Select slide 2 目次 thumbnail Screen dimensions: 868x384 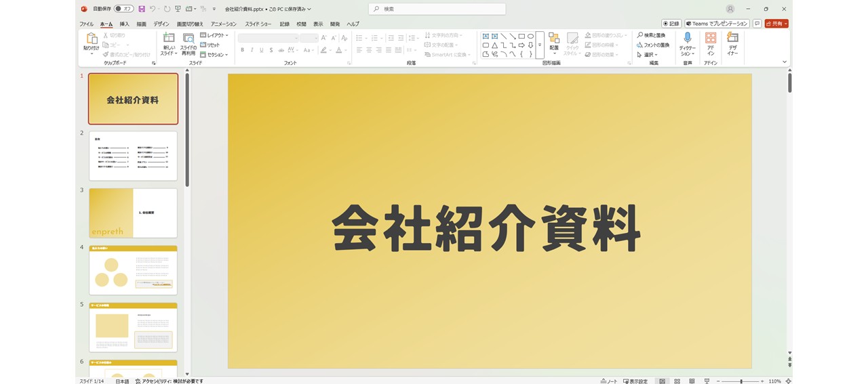pos(133,156)
